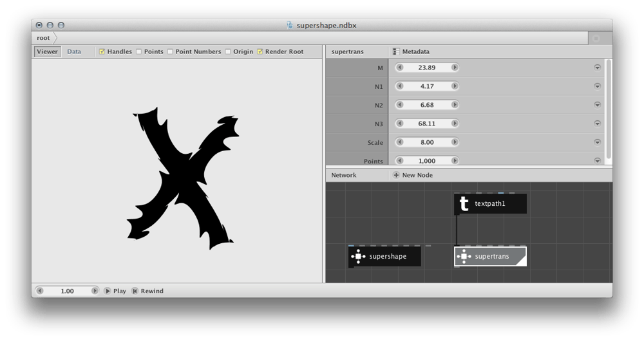The width and height of the screenshot is (644, 341).
Task: Click the Rewind label
Action: coord(152,291)
